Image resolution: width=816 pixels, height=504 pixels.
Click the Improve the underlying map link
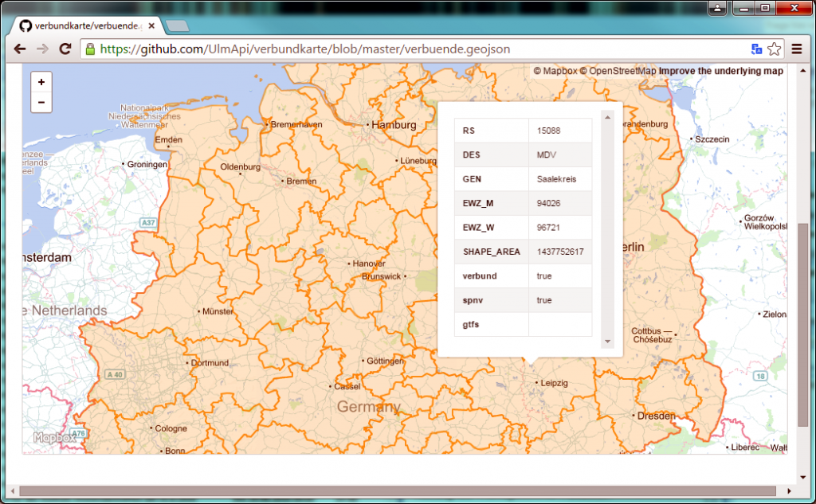[720, 71]
